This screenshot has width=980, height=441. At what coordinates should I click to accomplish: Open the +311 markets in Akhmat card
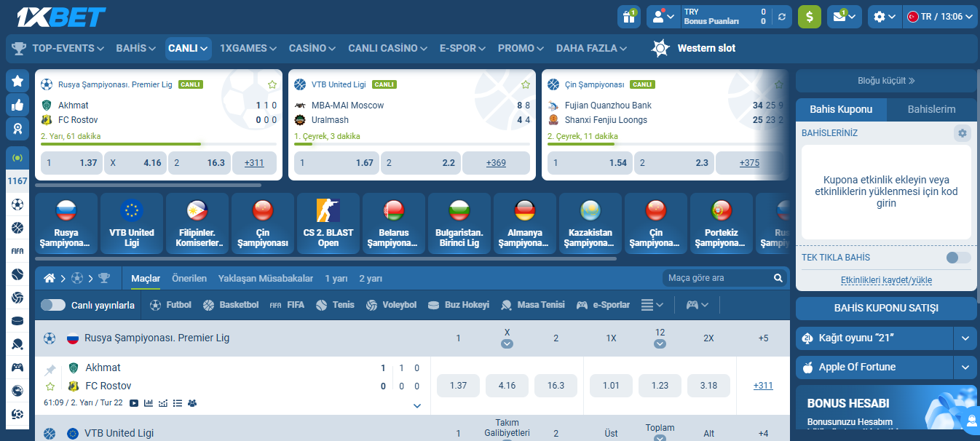(x=254, y=163)
